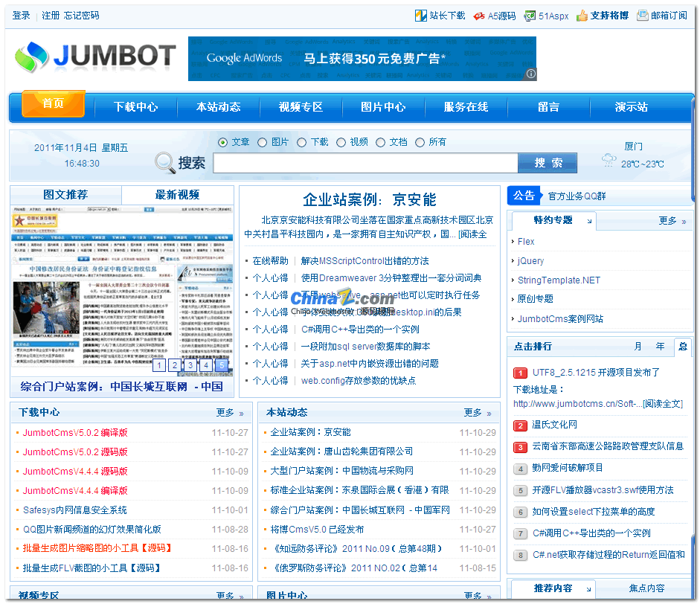700x604 pixels.
Task: Open the 留言 navigation item
Action: [x=548, y=107]
